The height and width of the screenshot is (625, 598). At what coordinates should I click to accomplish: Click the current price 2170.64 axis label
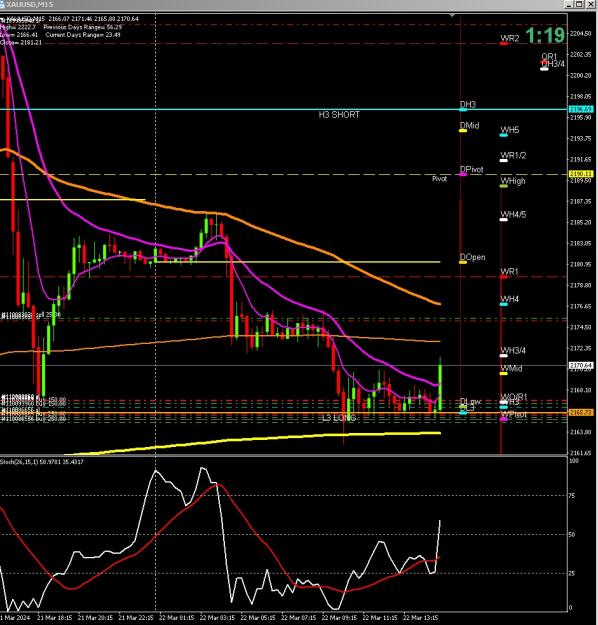pyautogui.click(x=581, y=365)
